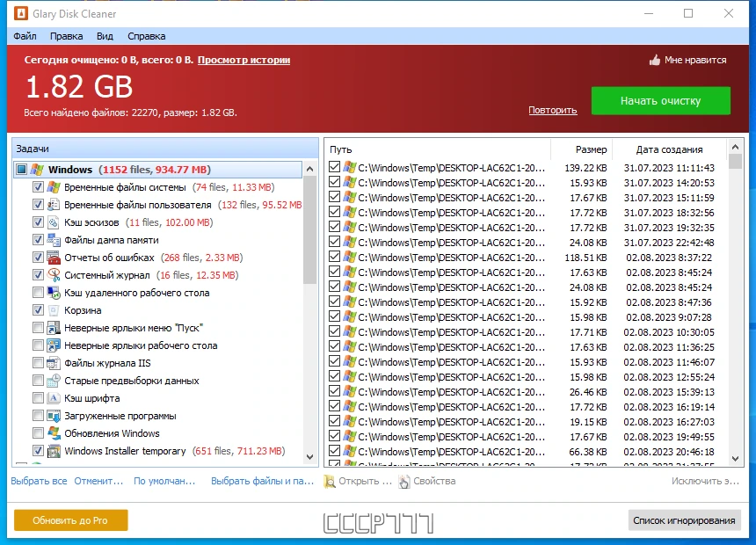This screenshot has height=545, width=756.
Task: Click the thumbs-up icon beside Мне нравится
Action: pyautogui.click(x=654, y=60)
